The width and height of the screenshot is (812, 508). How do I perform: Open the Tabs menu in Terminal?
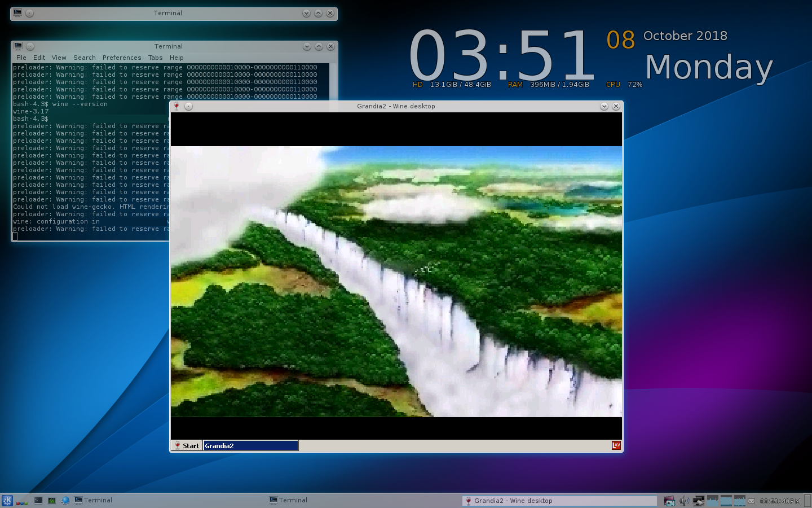pos(156,58)
